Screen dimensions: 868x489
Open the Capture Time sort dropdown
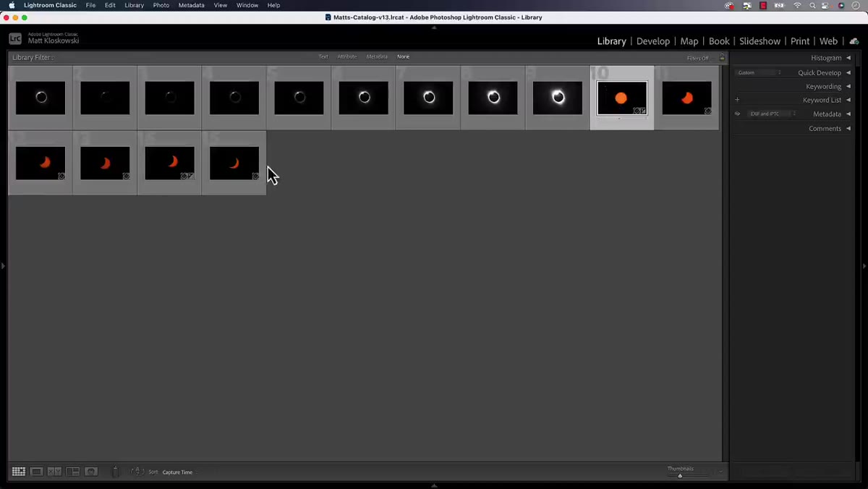click(x=178, y=472)
